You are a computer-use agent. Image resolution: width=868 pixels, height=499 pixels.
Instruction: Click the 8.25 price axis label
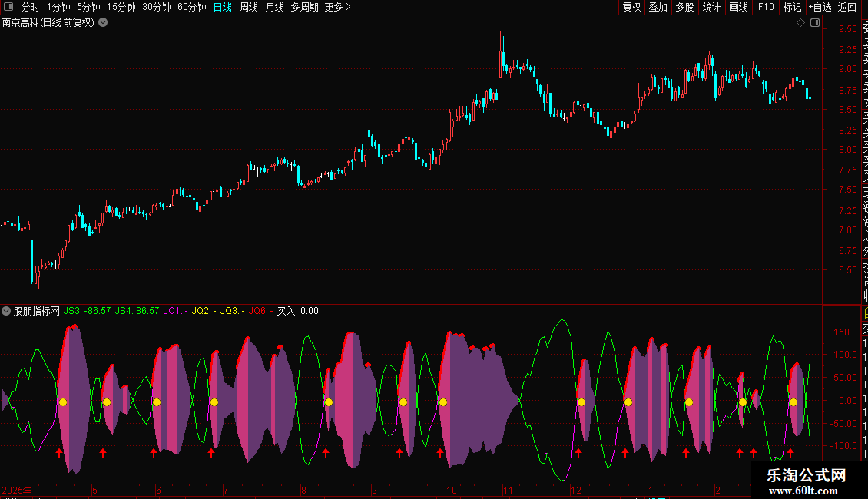coord(848,130)
